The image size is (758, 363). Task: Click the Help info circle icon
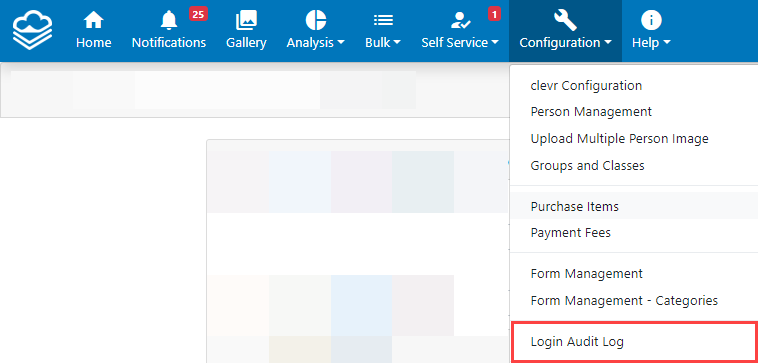click(651, 20)
